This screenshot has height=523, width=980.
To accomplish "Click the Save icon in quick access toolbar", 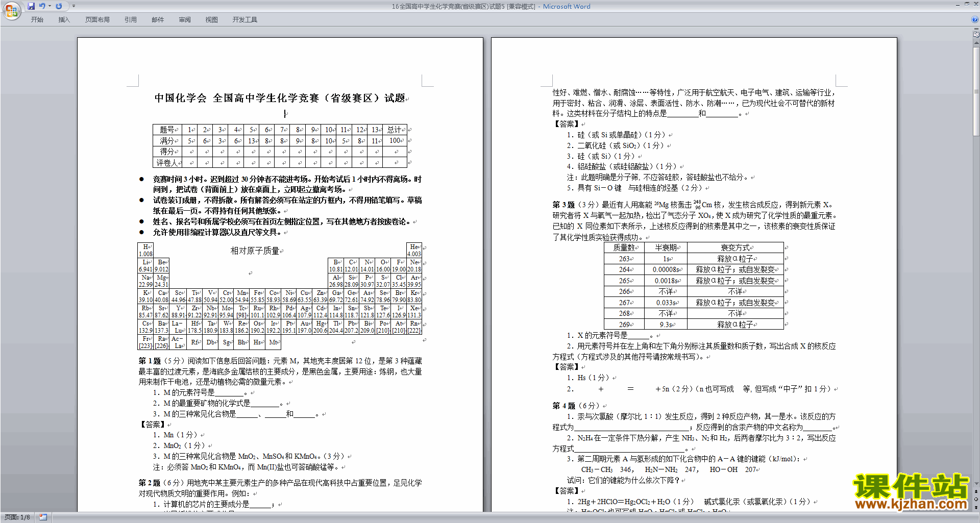I will click(31, 6).
